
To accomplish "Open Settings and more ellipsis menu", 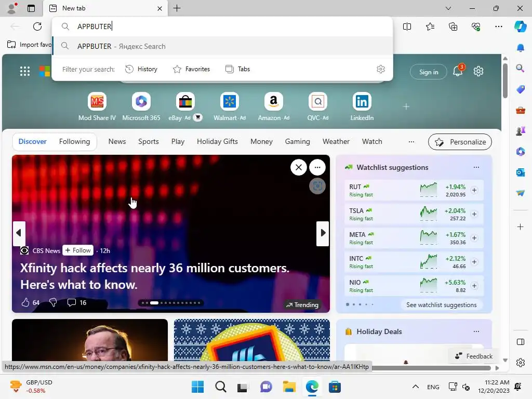I will click(498, 26).
